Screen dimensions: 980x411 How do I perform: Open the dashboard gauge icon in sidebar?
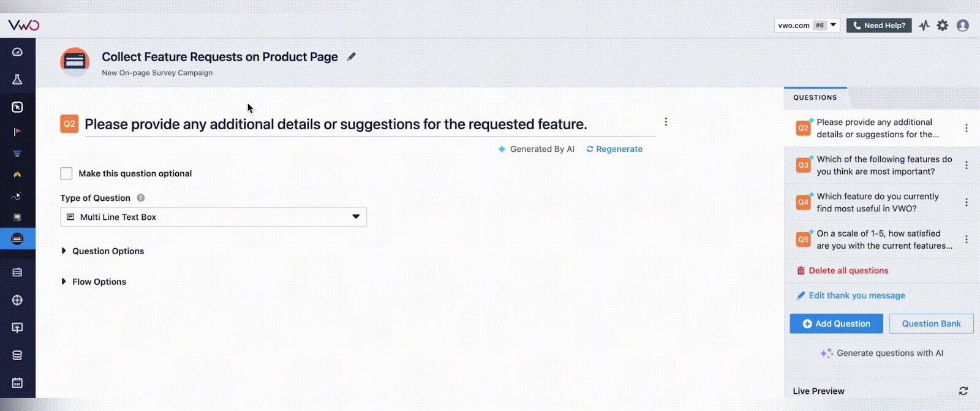17,52
